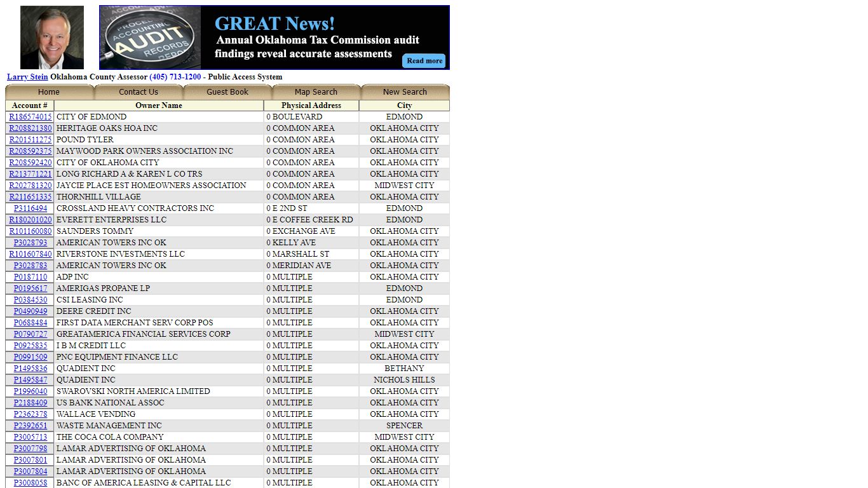Open account P3028793
The image size is (868, 488).
[31, 243]
